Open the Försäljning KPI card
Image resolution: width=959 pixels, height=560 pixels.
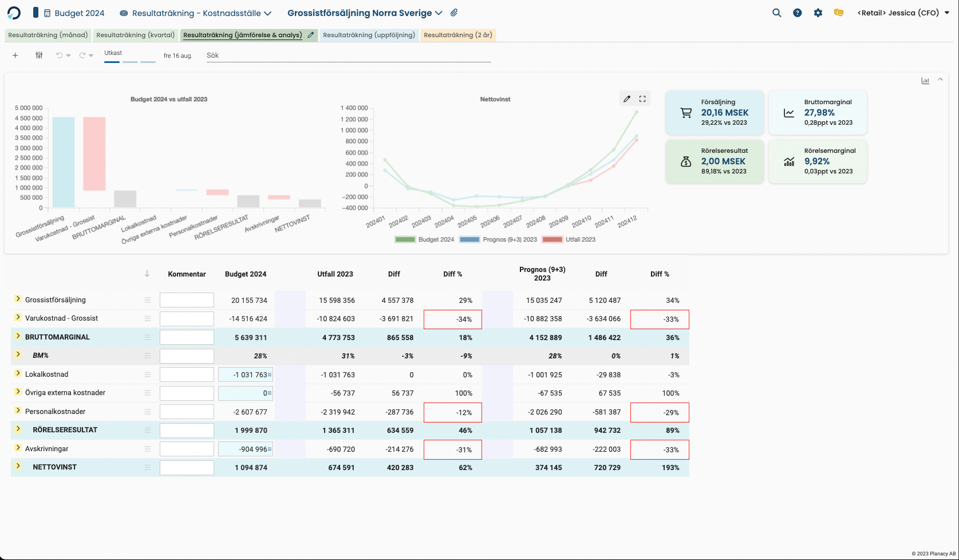pos(715,113)
